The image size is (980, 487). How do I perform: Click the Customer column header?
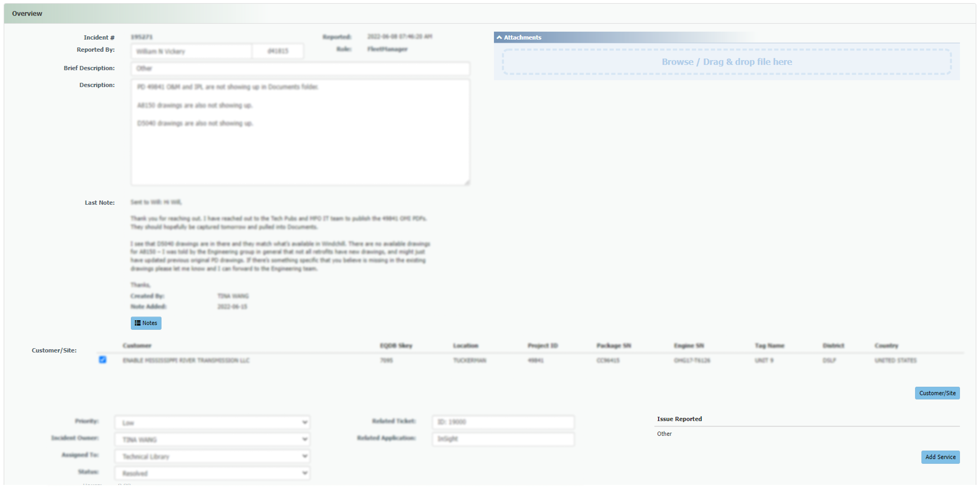[137, 346]
